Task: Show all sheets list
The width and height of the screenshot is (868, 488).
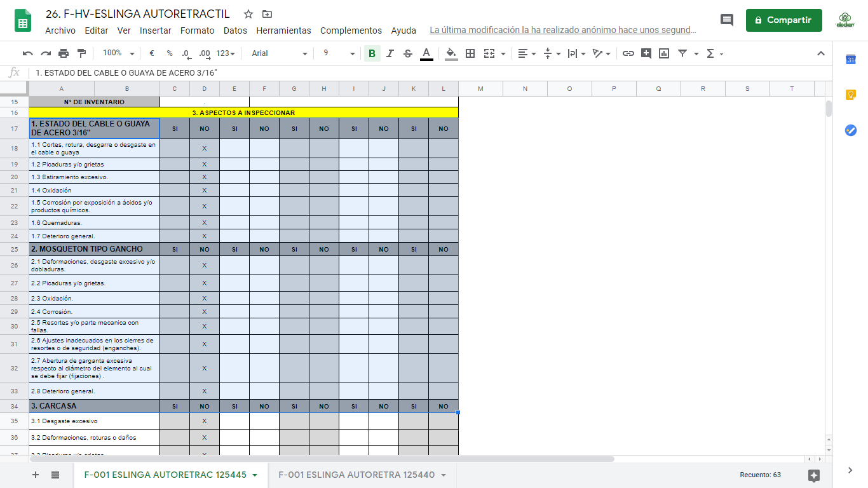Action: [55, 475]
